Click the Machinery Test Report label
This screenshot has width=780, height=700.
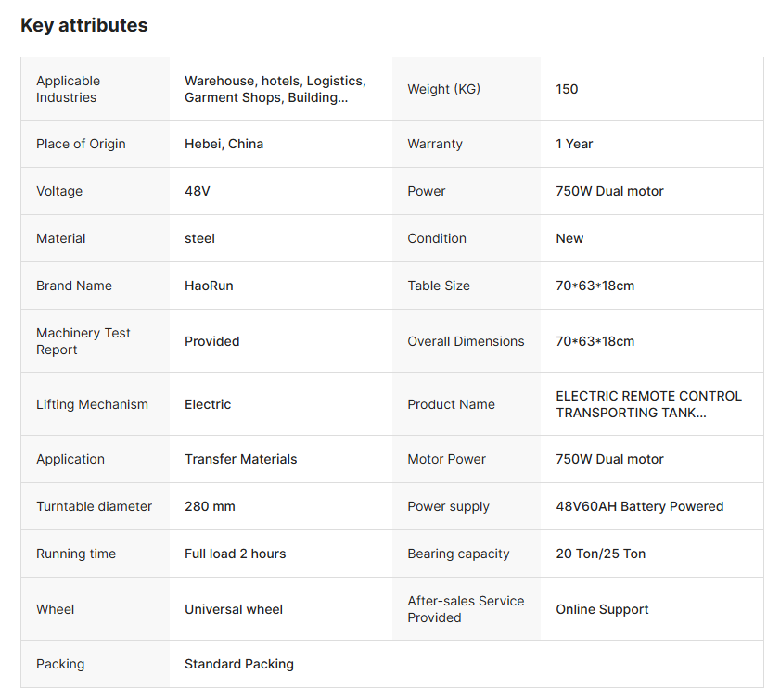(83, 341)
